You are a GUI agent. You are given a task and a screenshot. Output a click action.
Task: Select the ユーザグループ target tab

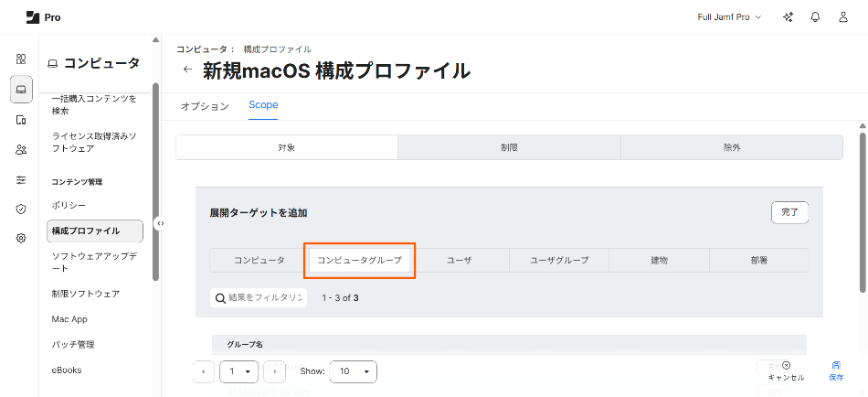tap(559, 261)
